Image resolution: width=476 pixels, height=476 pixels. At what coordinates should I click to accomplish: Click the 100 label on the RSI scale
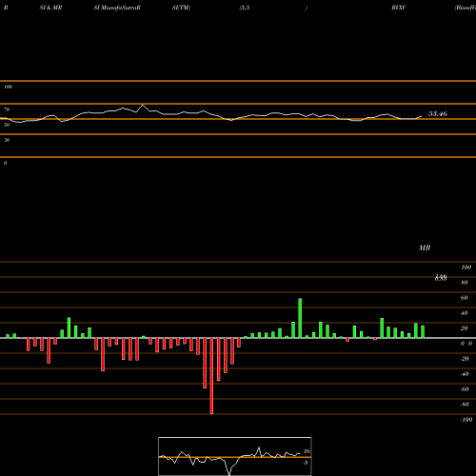[x=8, y=87]
